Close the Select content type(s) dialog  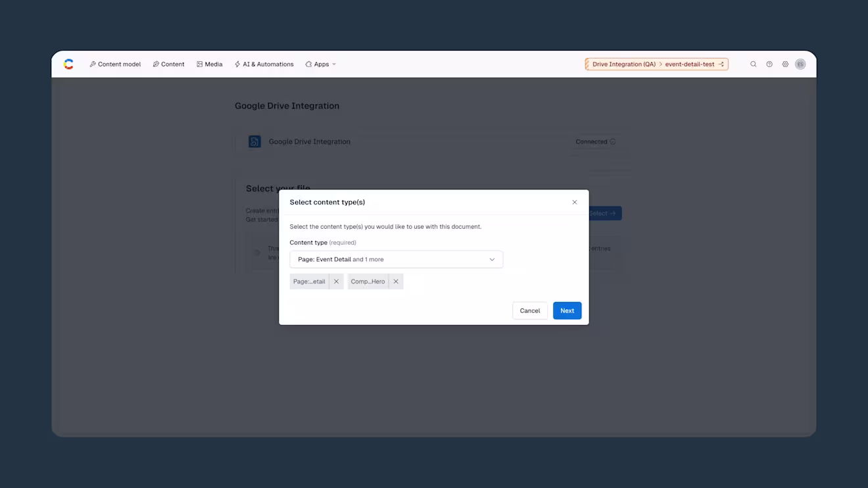[575, 202]
